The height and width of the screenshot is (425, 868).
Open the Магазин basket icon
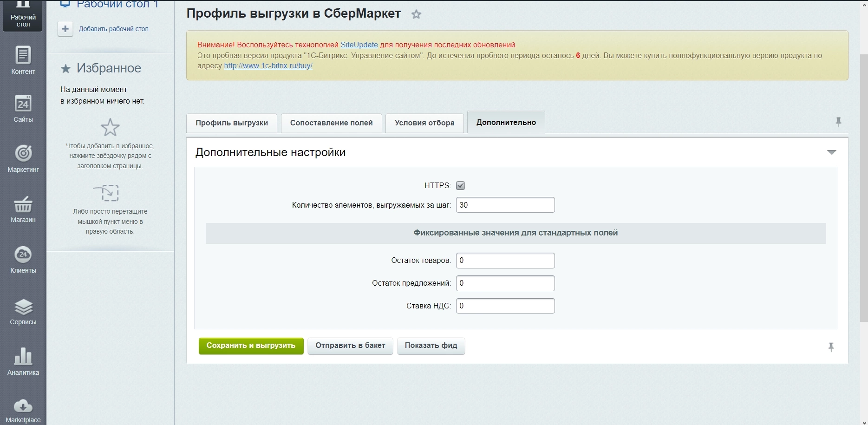coord(23,205)
